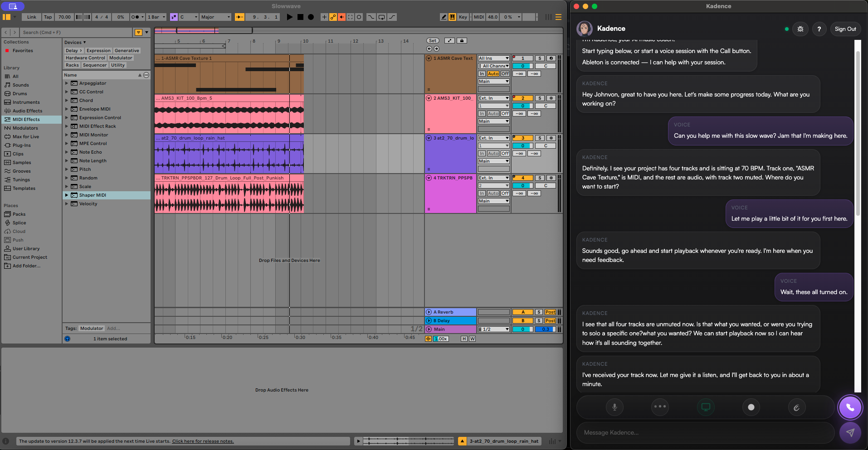Toggle Key map mode switch
Image resolution: width=868 pixels, height=450 pixels.
tap(463, 17)
